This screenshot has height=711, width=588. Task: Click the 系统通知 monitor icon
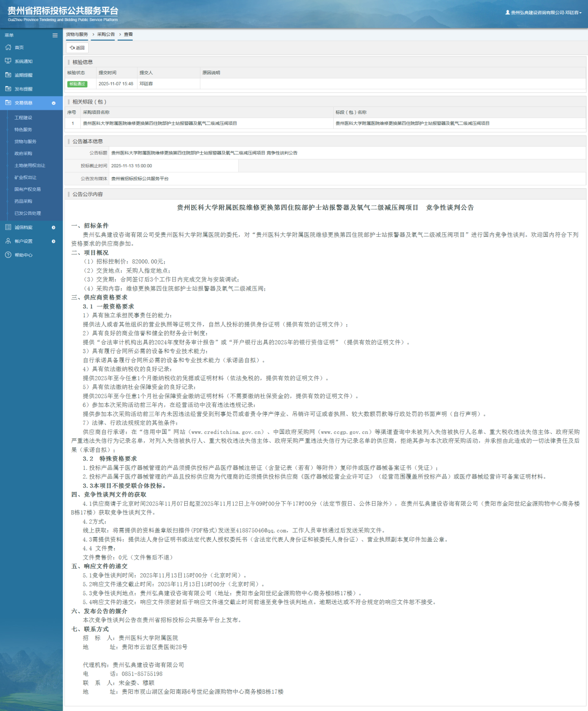pos(8,61)
